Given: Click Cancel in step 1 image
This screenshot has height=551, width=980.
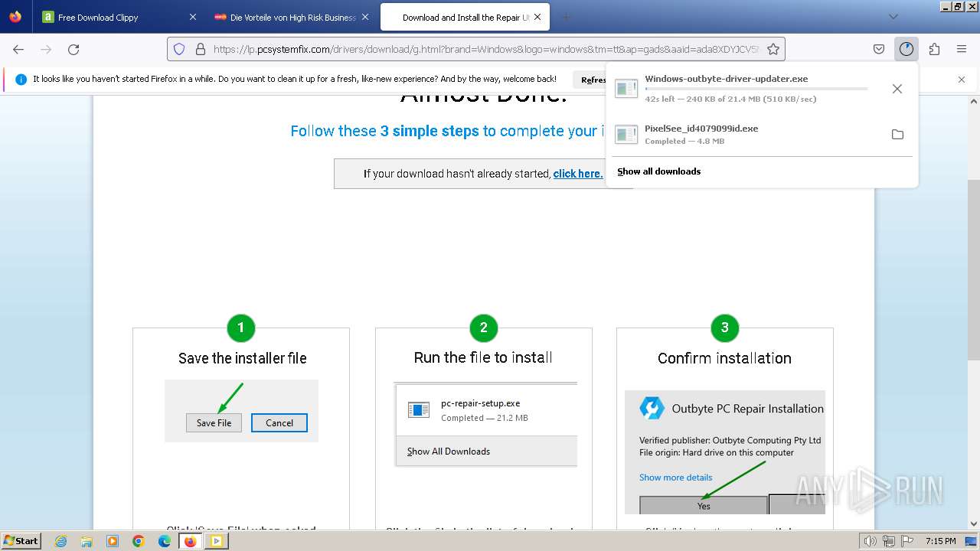Looking at the screenshot, I should [279, 422].
